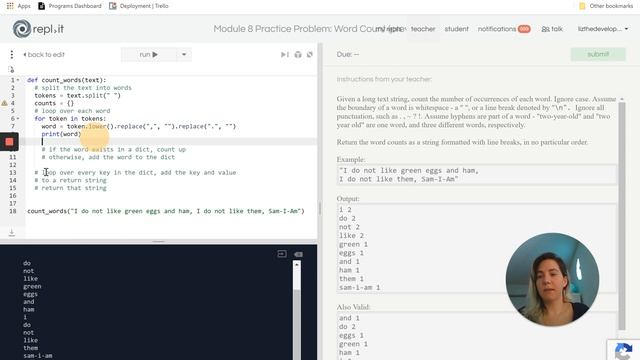640x360 pixels.
Task: Open Deployment | Trello bookmark
Action: (139, 6)
